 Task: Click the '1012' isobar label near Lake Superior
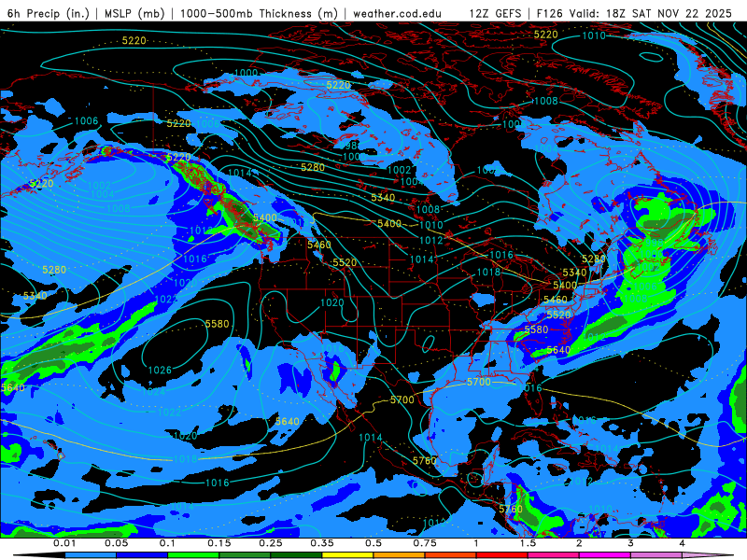[x=431, y=241]
